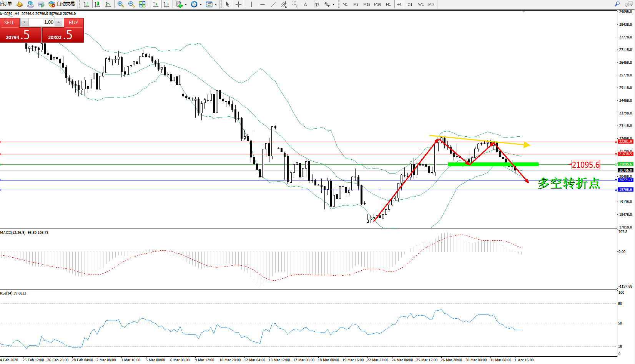Click the zoom in magnifier icon
The image size is (635, 364).
pyautogui.click(x=121, y=4)
